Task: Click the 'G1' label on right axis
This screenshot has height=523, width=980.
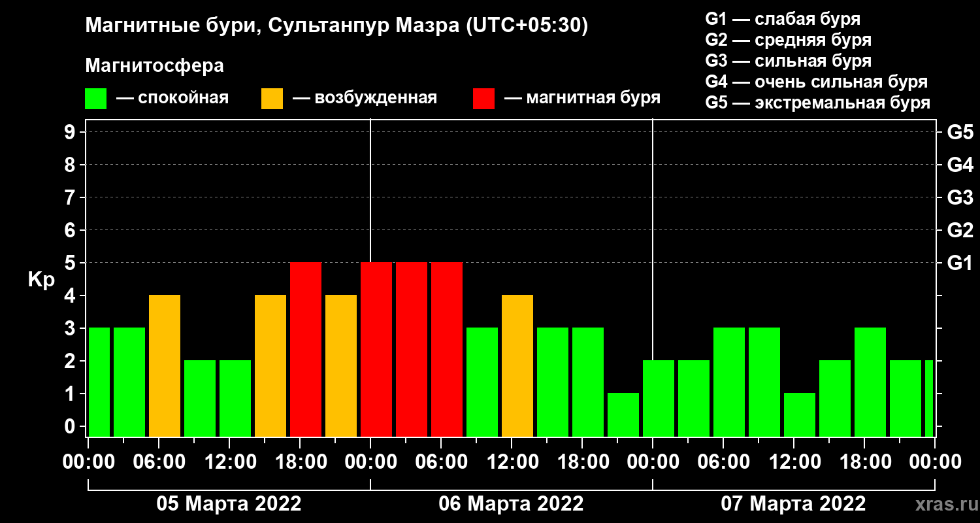Action: click(x=960, y=263)
